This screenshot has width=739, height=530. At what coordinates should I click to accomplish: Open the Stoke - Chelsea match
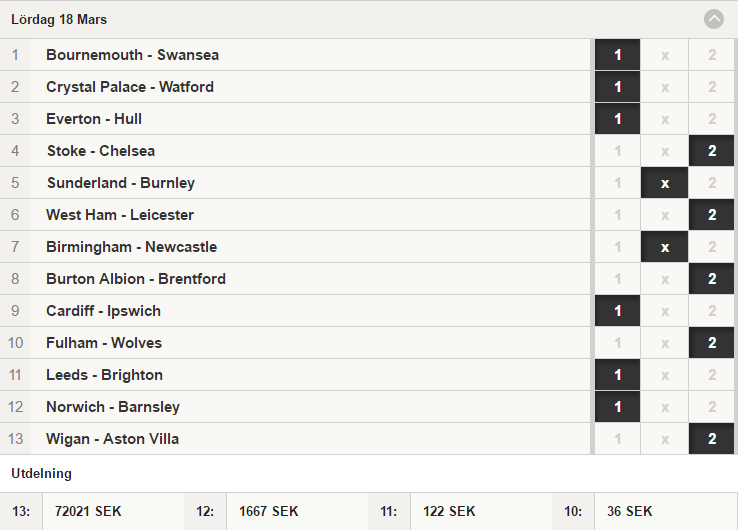coord(101,151)
